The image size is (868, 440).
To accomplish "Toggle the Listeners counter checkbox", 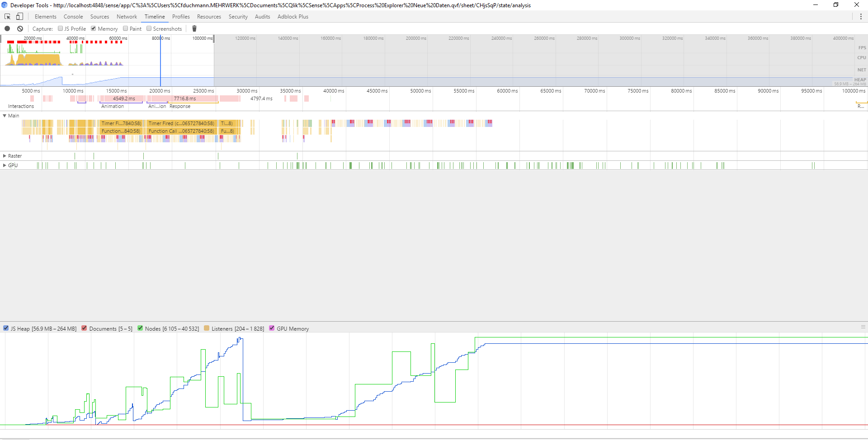I will [x=207, y=328].
